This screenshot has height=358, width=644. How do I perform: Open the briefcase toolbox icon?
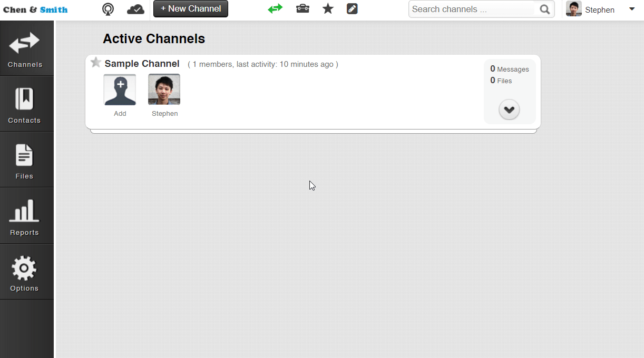(x=303, y=9)
